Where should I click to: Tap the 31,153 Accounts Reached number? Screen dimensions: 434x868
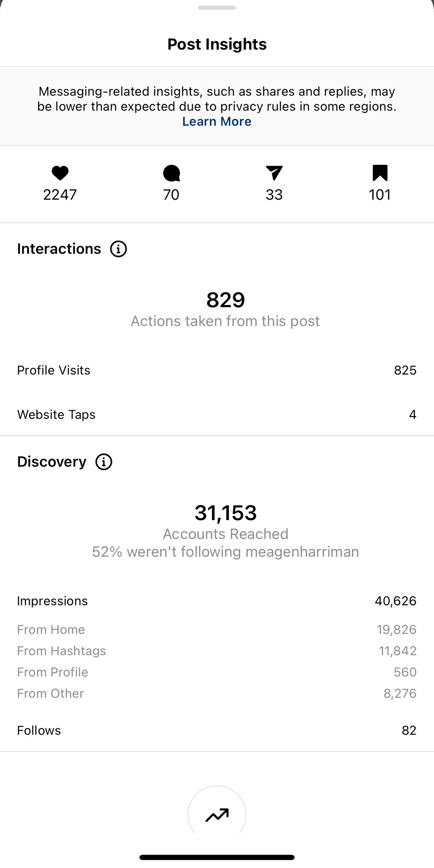coord(225,513)
